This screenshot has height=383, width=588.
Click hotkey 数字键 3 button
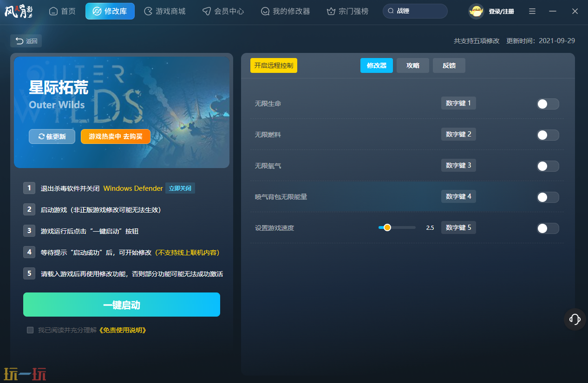[x=458, y=165]
